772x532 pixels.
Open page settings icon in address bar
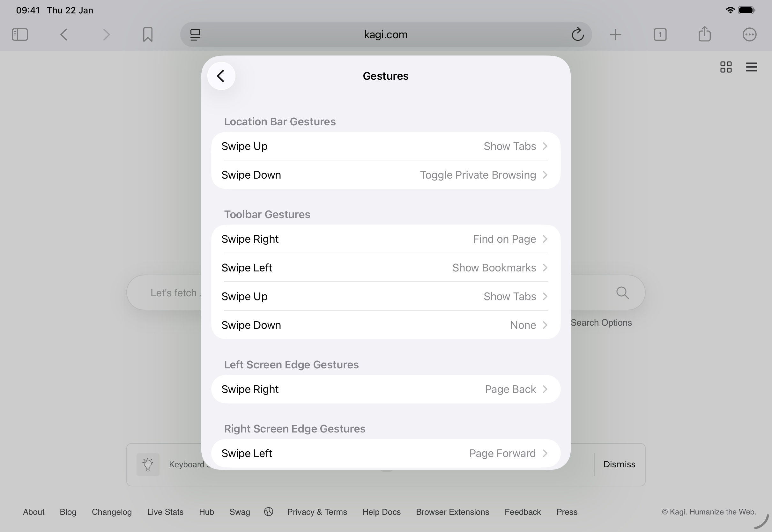pos(195,34)
